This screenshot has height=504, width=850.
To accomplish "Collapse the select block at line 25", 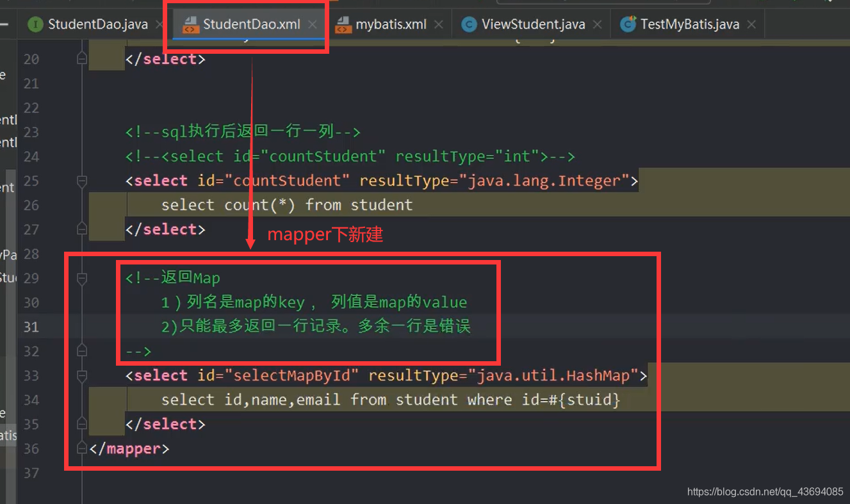I will tap(82, 181).
